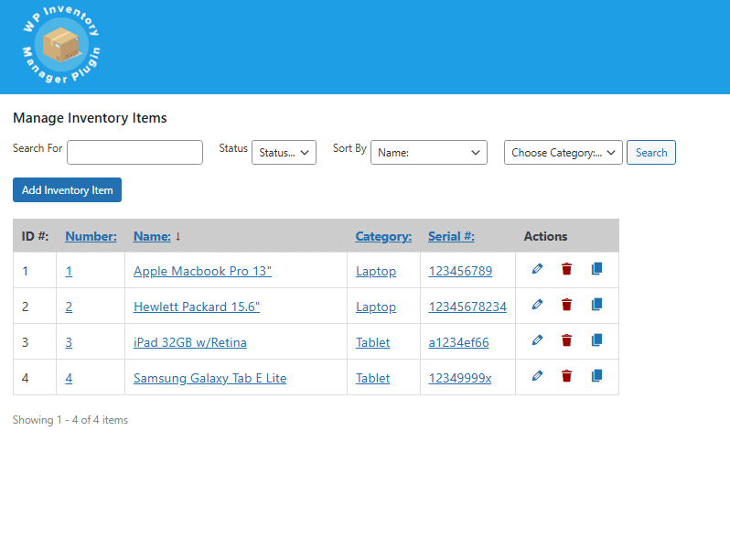Expand the Choose Category dropdown
The height and width of the screenshot is (560, 730).
coord(564,152)
